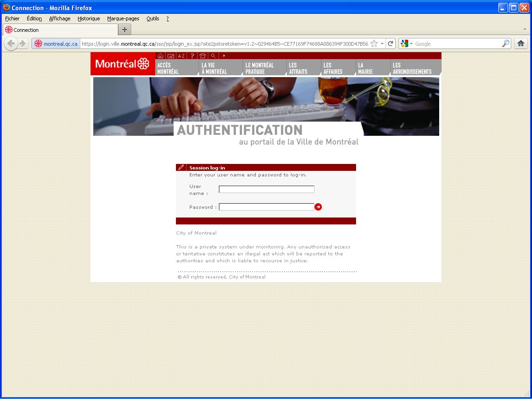This screenshot has width=532, height=399.
Task: Bookmark this page with the star icon
Action: click(374, 44)
